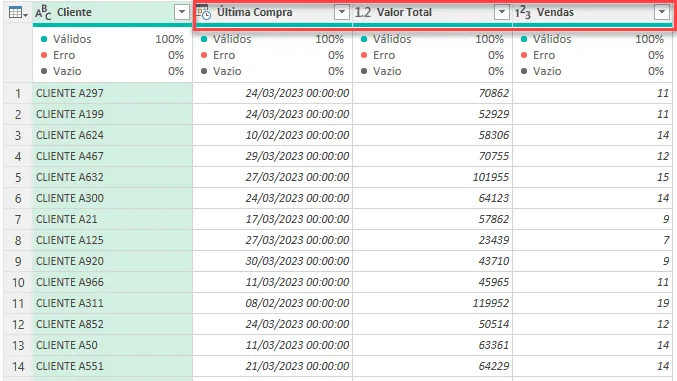Expand the Vendas column filter dropdown

pyautogui.click(x=661, y=12)
